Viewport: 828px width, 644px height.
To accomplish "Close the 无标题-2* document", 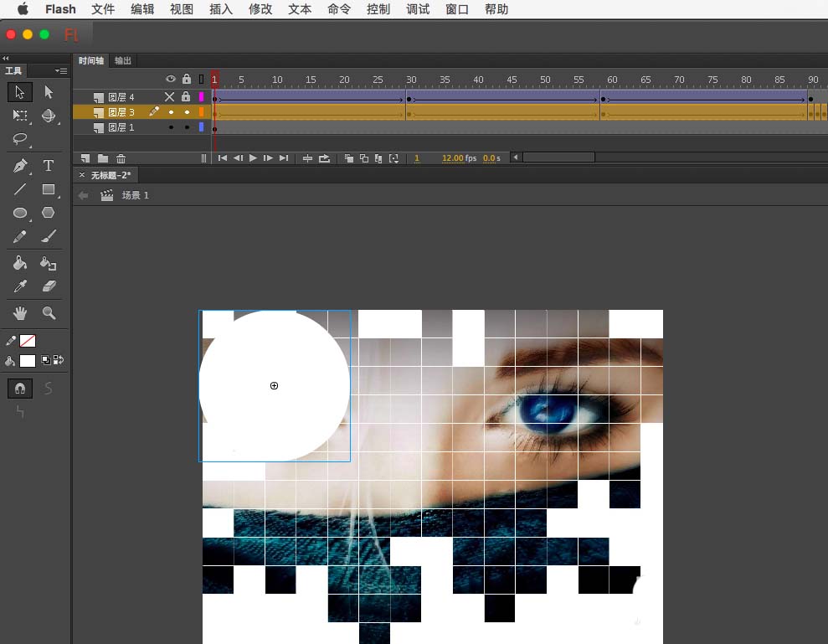I will pos(82,174).
